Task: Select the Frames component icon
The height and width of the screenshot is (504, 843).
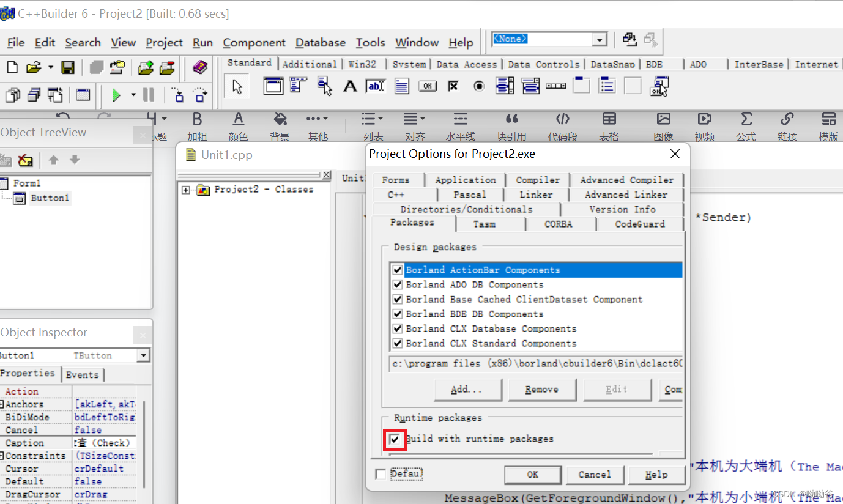Action: pyautogui.click(x=273, y=86)
